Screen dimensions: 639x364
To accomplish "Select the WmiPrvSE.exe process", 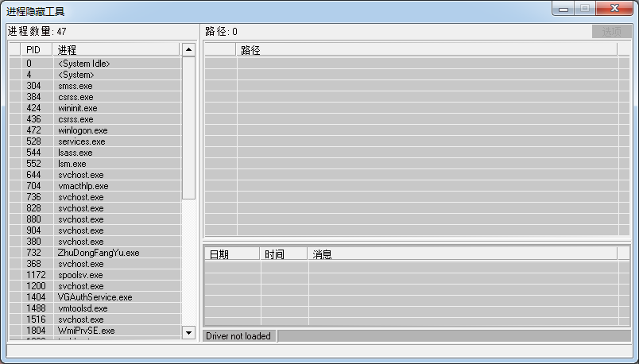I will pos(86,331).
